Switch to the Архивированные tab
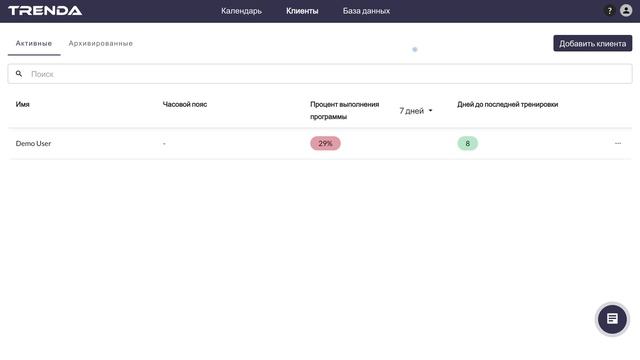This screenshot has width=640, height=360. click(100, 43)
